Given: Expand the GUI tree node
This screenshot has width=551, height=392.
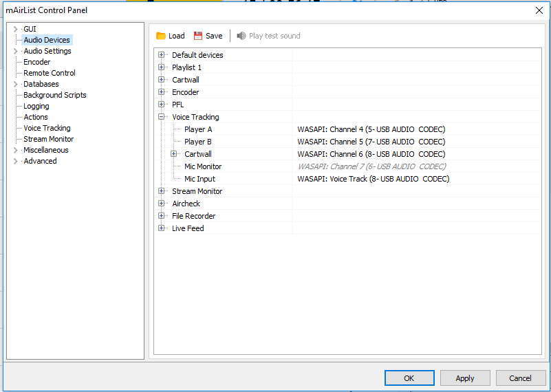Looking at the screenshot, I should [x=15, y=29].
